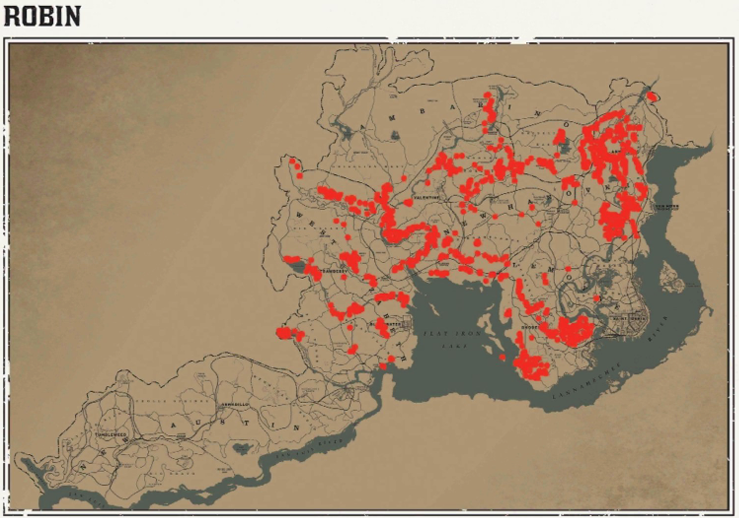Image resolution: width=739 pixels, height=518 pixels.
Task: Select the small lake in New Austin
Action: point(243,449)
